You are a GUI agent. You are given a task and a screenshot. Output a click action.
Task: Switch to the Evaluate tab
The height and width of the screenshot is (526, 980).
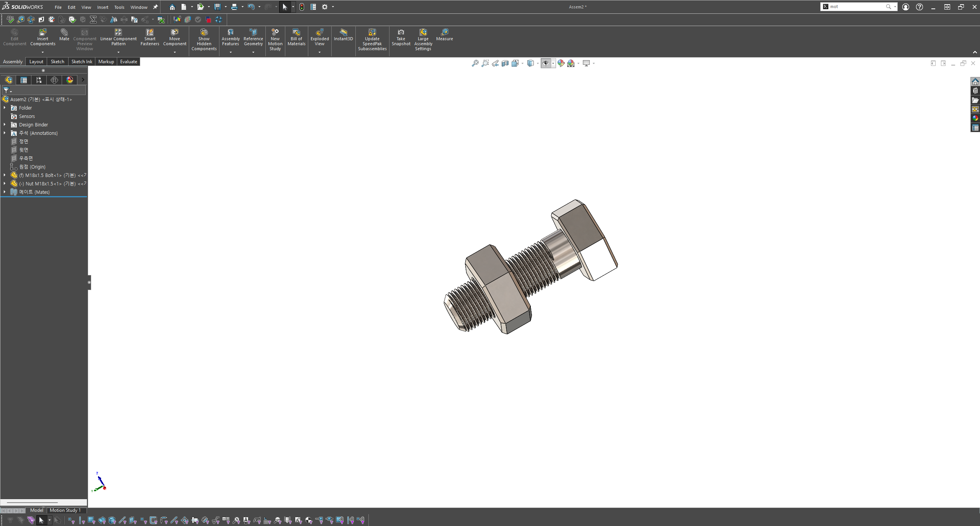(x=128, y=62)
